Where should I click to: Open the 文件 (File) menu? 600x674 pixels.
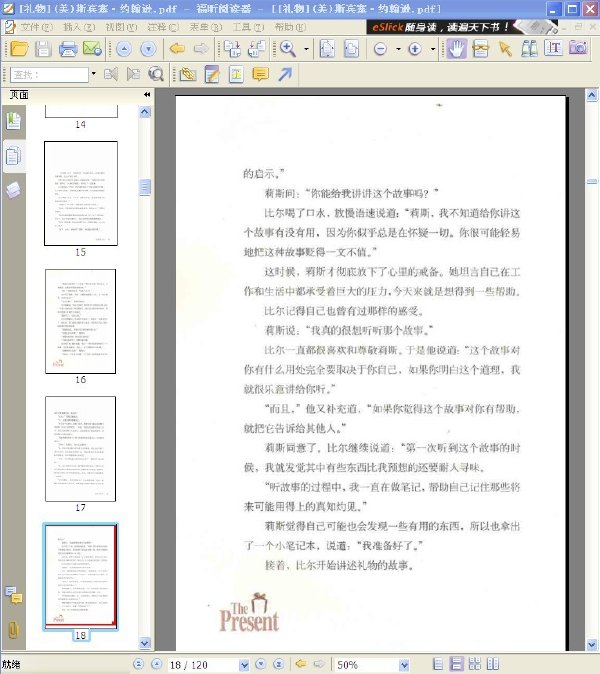coord(37,27)
